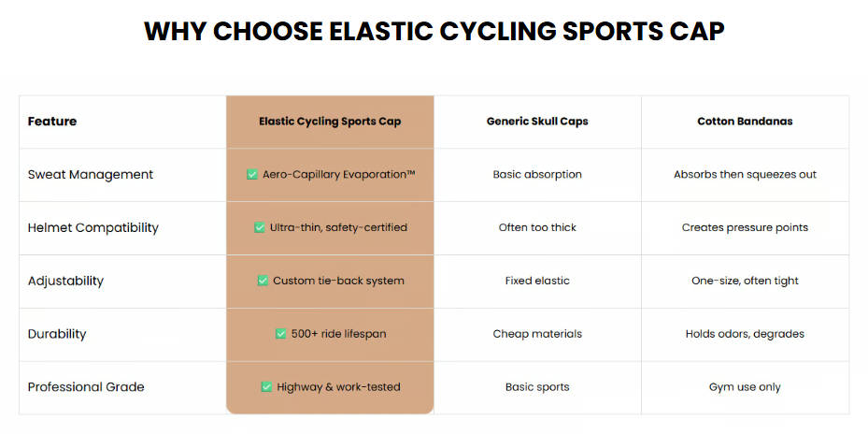Click the green checkmark beside Ultra-thin, safety-certified
The image size is (868, 434).
coord(260,228)
